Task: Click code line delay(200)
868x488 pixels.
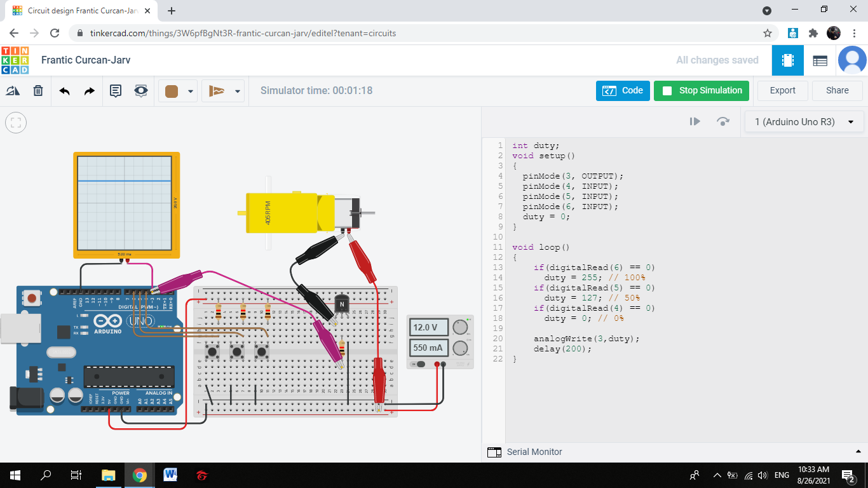Action: coord(562,349)
